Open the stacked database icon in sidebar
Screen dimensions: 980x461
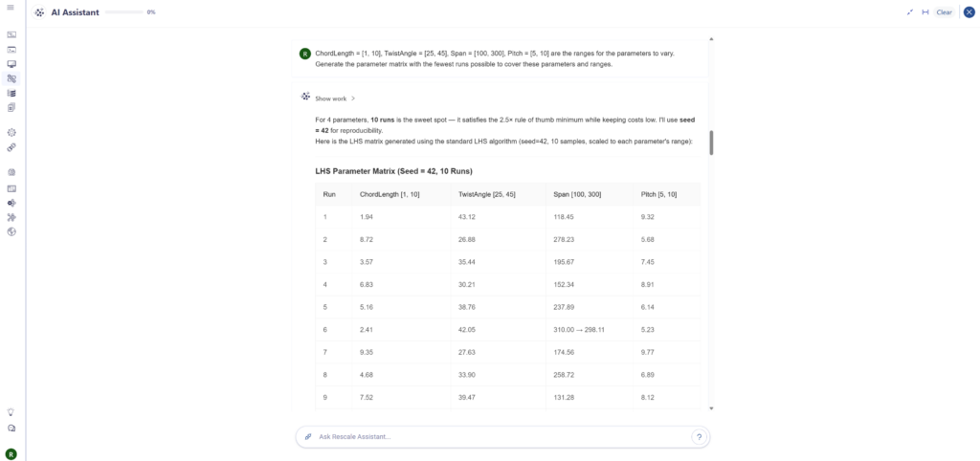11,93
